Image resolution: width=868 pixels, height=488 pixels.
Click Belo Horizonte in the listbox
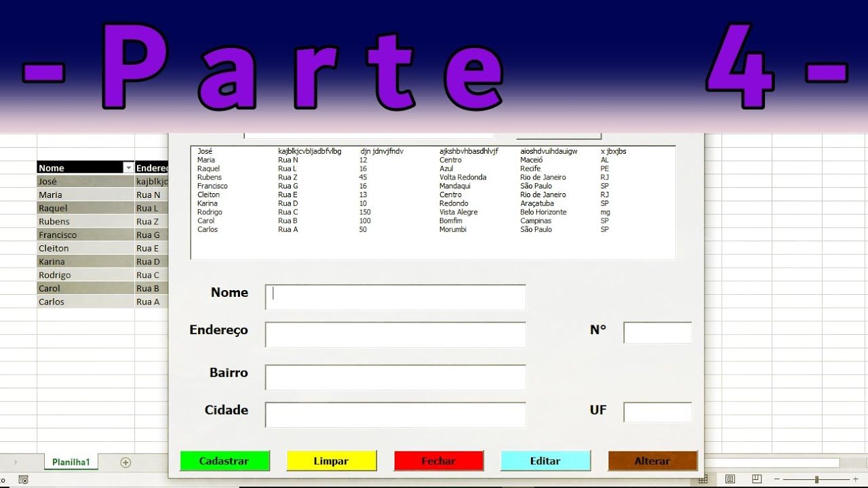(543, 212)
